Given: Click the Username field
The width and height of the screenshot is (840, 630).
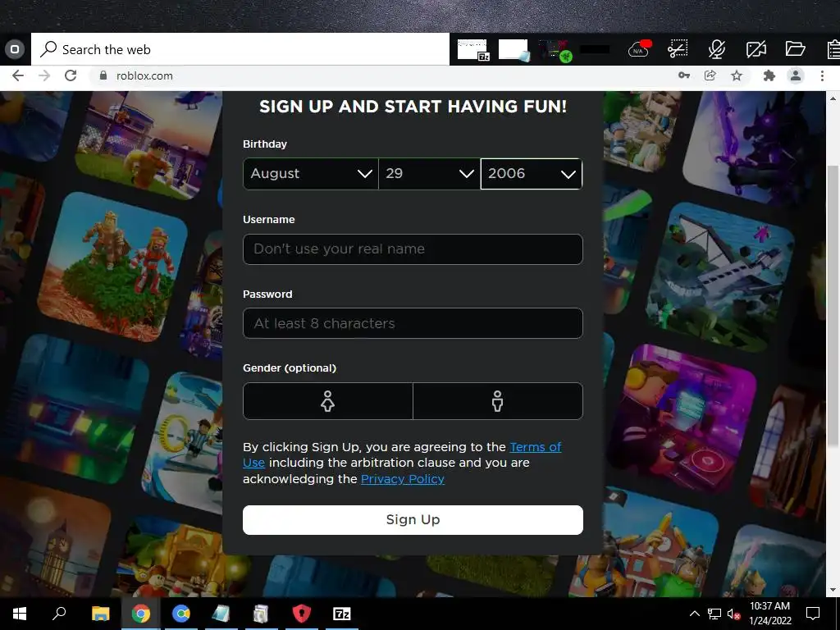Looking at the screenshot, I should (x=413, y=249).
